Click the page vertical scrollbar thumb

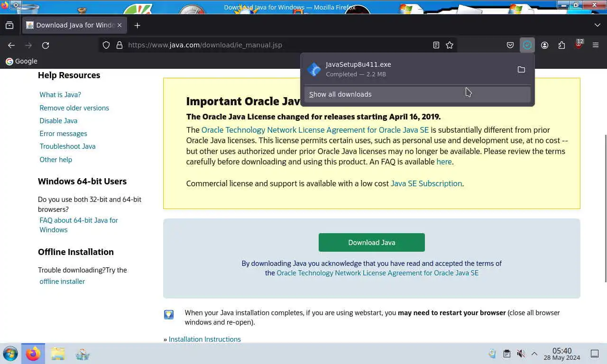coord(605,209)
